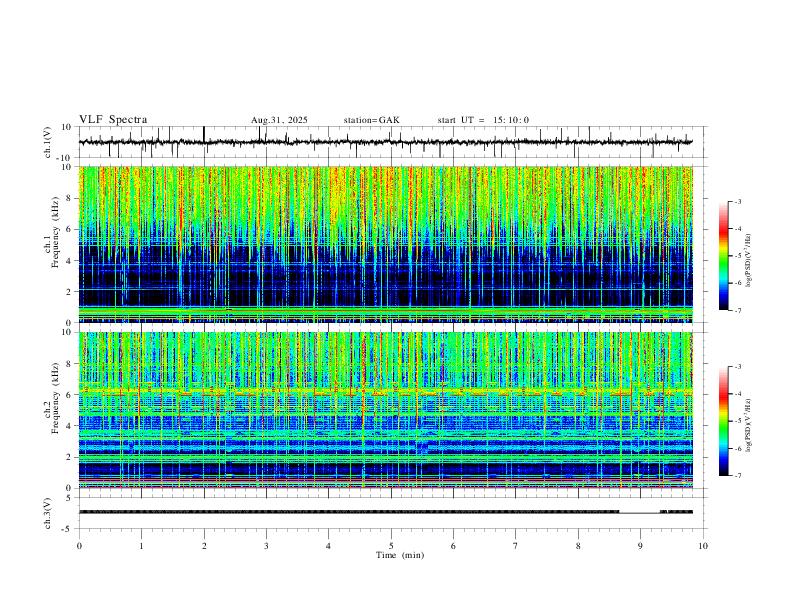The width and height of the screenshot is (792, 612).
Task: Click the 'ch.3(V)' axis label
Action: (48, 513)
